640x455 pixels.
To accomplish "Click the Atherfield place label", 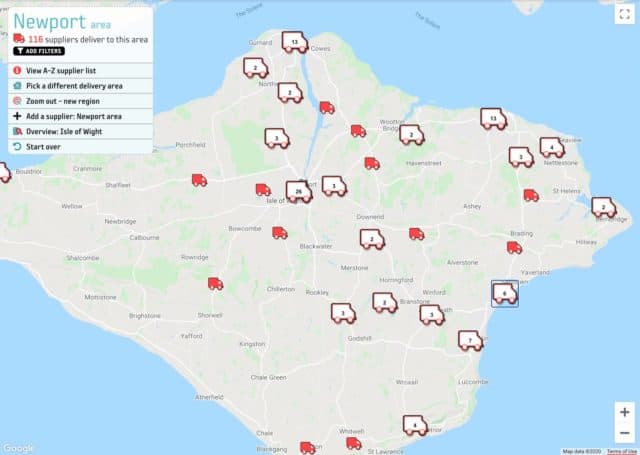I will (209, 397).
